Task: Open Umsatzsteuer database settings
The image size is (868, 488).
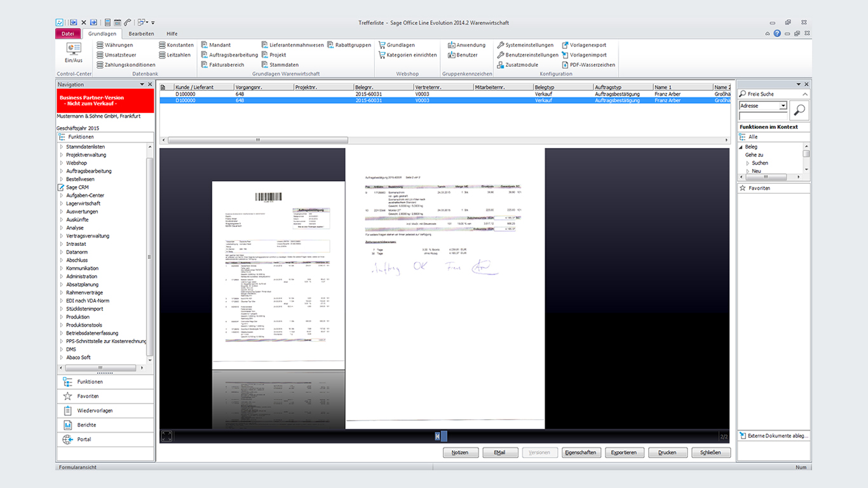Action: coord(116,55)
